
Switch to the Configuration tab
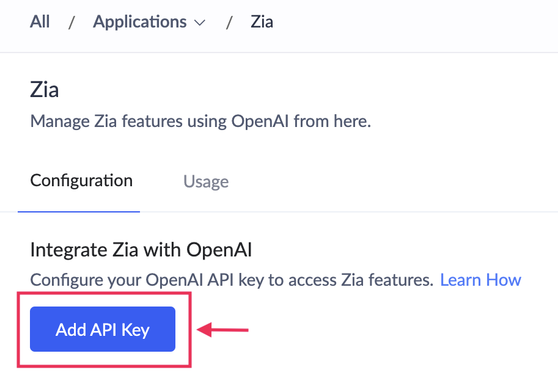click(x=81, y=181)
